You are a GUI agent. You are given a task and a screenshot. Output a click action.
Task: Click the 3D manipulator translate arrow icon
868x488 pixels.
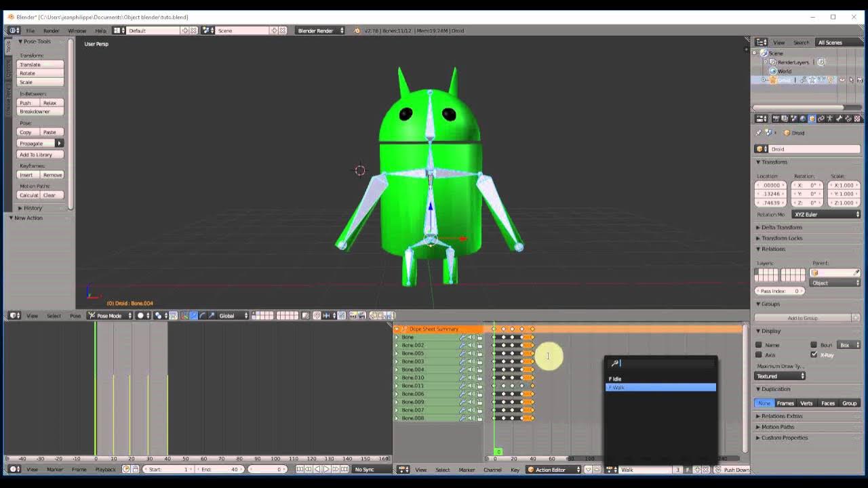click(x=193, y=315)
